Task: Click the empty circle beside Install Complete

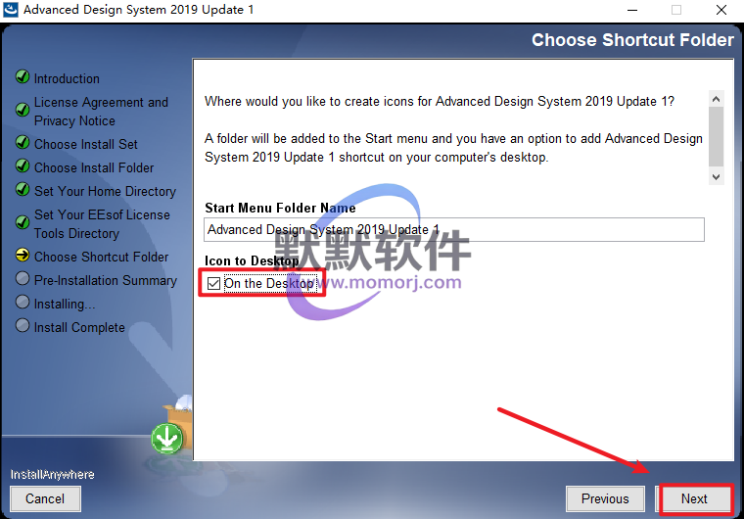Action: pyautogui.click(x=22, y=325)
